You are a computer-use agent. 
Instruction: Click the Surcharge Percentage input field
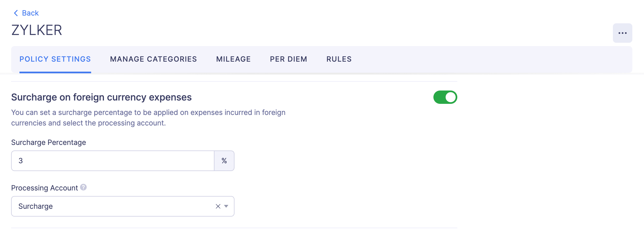(x=111, y=160)
